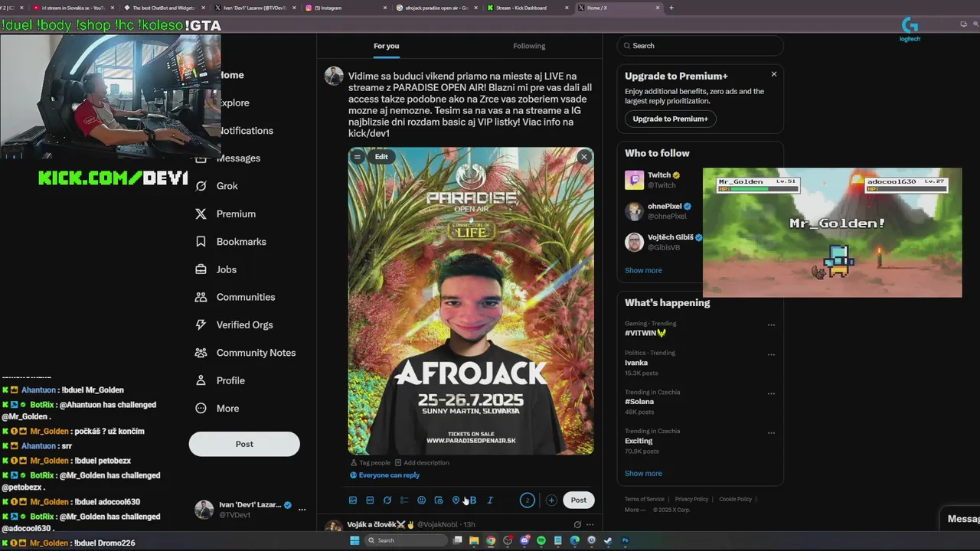Open more options on Voják a člověk post

click(x=590, y=525)
